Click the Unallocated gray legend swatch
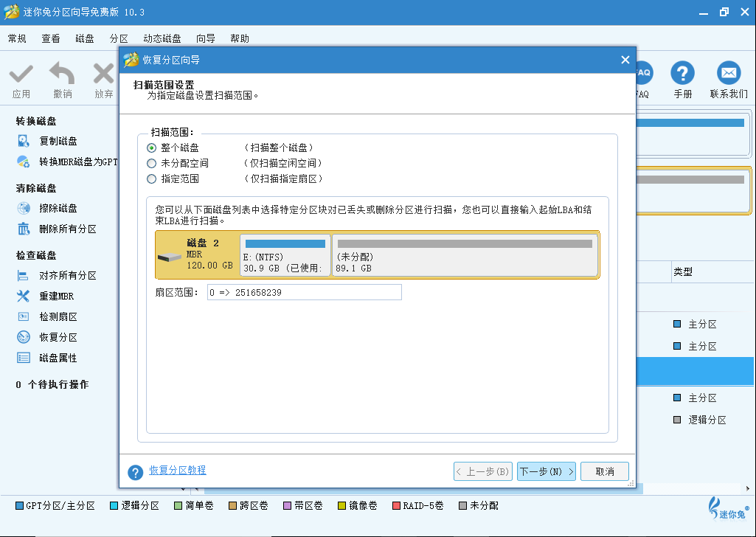The width and height of the screenshot is (756, 537). click(463, 506)
